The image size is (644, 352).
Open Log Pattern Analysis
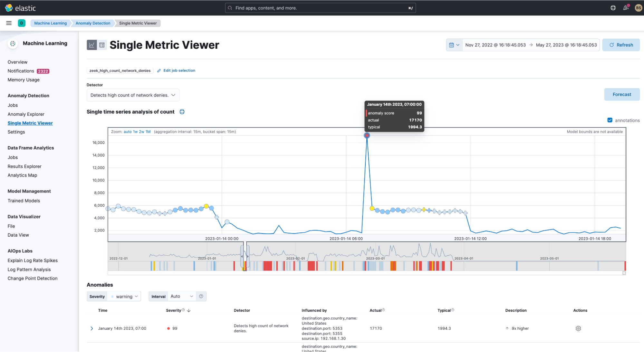pyautogui.click(x=29, y=269)
